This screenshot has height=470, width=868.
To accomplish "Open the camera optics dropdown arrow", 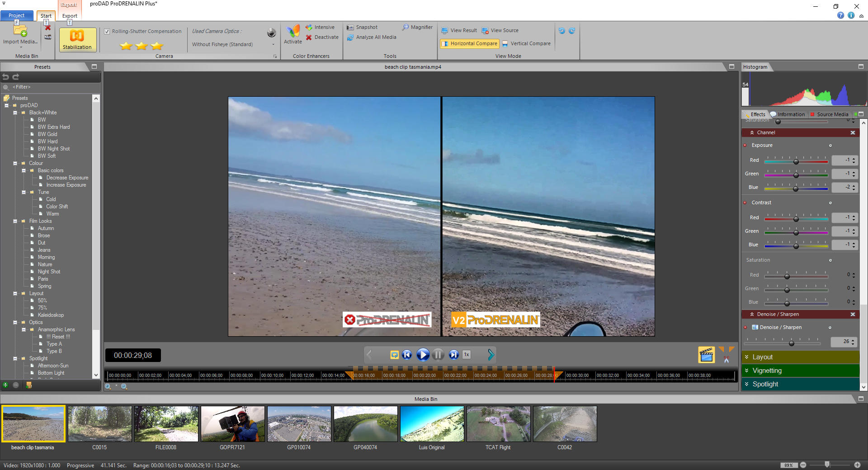I will [273, 44].
